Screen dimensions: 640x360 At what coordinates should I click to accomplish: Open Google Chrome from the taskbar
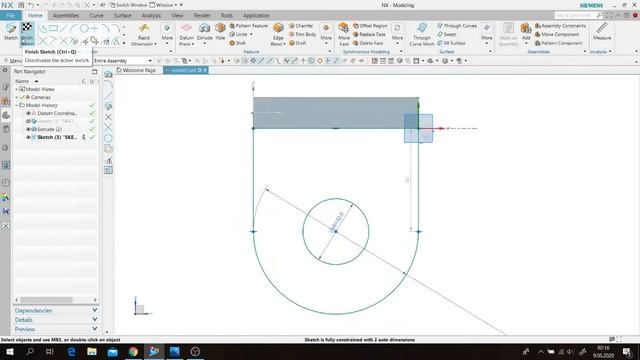pos(133,351)
